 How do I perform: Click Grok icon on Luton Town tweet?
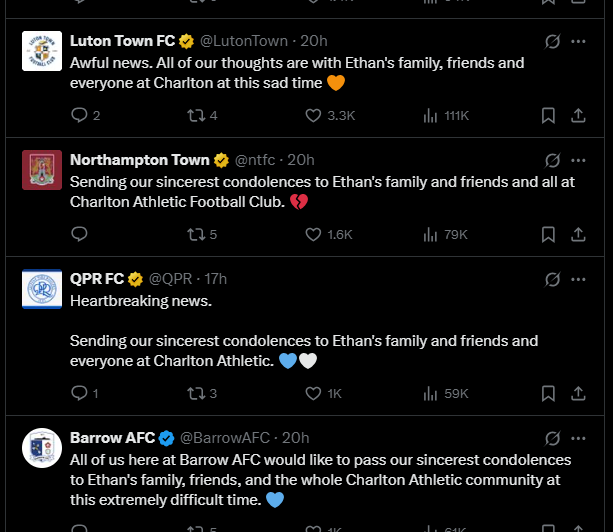[x=552, y=41]
